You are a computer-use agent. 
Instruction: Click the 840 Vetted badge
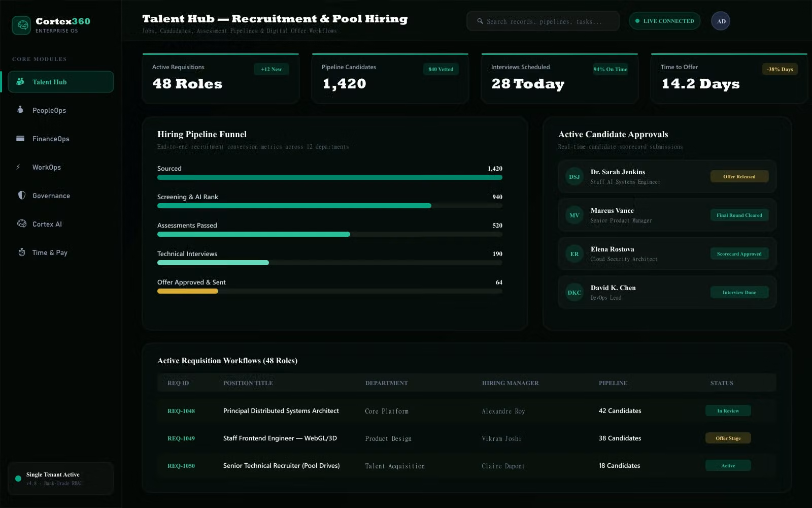point(441,69)
